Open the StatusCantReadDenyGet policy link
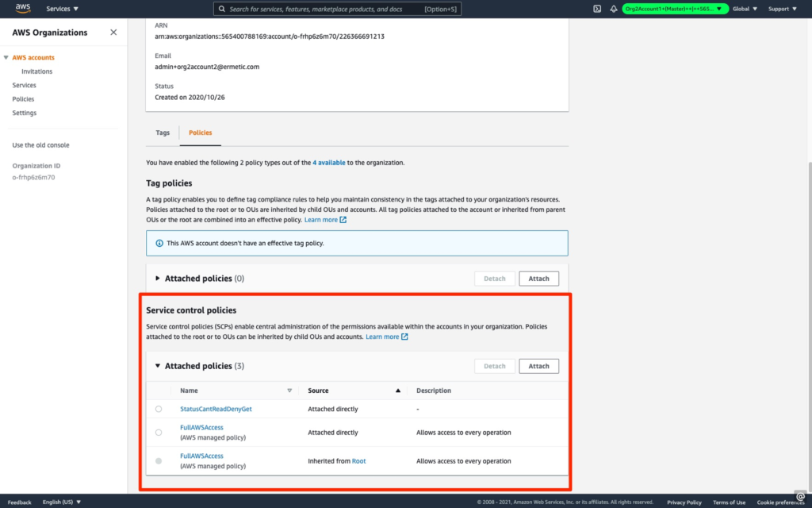The width and height of the screenshot is (812, 508). 216,409
